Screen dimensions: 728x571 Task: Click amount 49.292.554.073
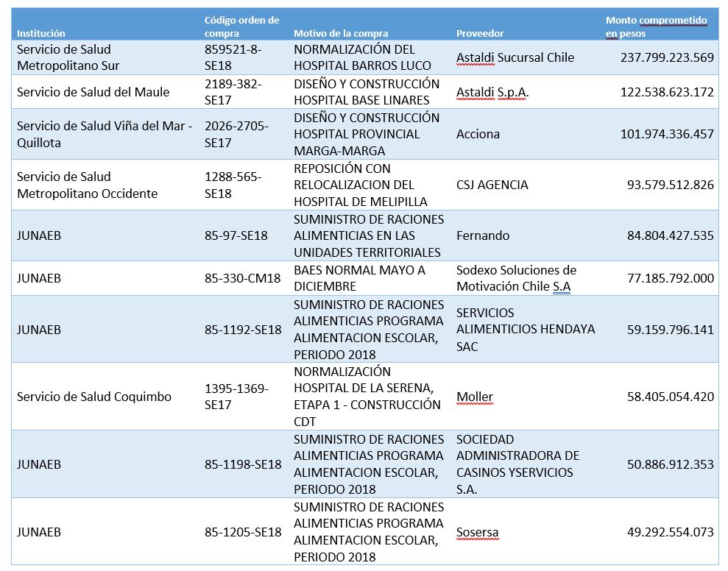(x=671, y=532)
